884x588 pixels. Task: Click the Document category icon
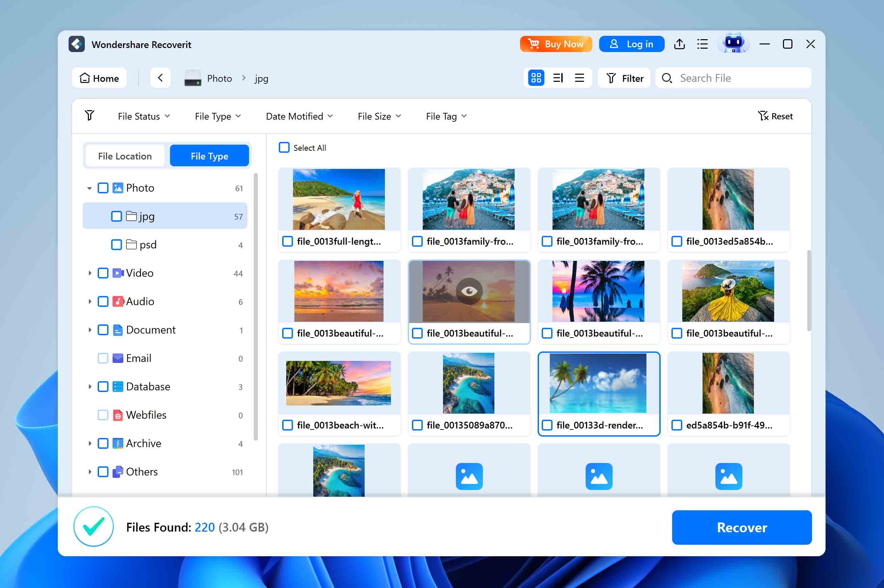coord(118,330)
